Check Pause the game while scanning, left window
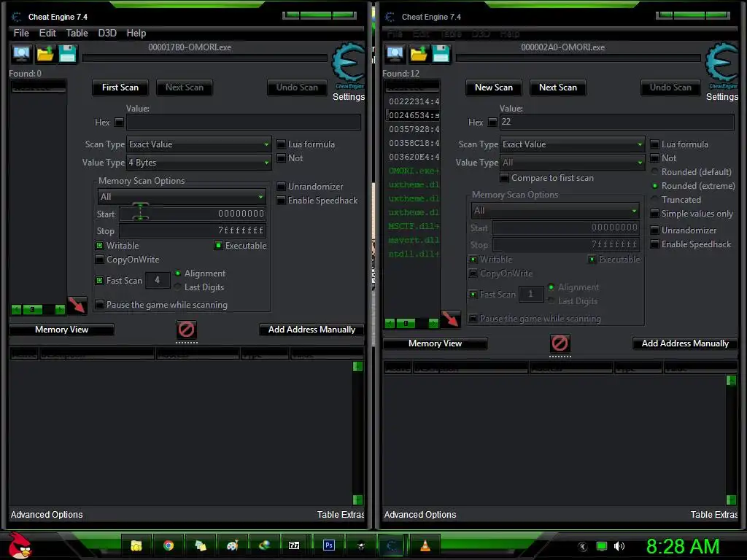Image resolution: width=747 pixels, height=560 pixels. point(99,305)
